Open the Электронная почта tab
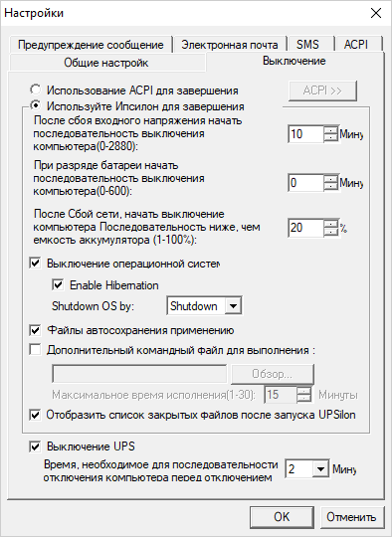The image size is (392, 537). pos(230,45)
